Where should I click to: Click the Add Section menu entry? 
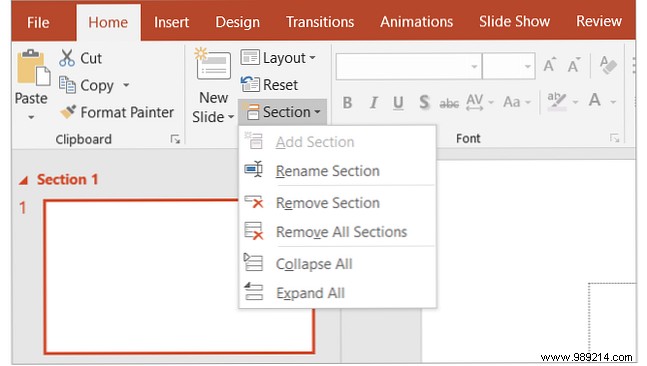[x=337, y=142]
